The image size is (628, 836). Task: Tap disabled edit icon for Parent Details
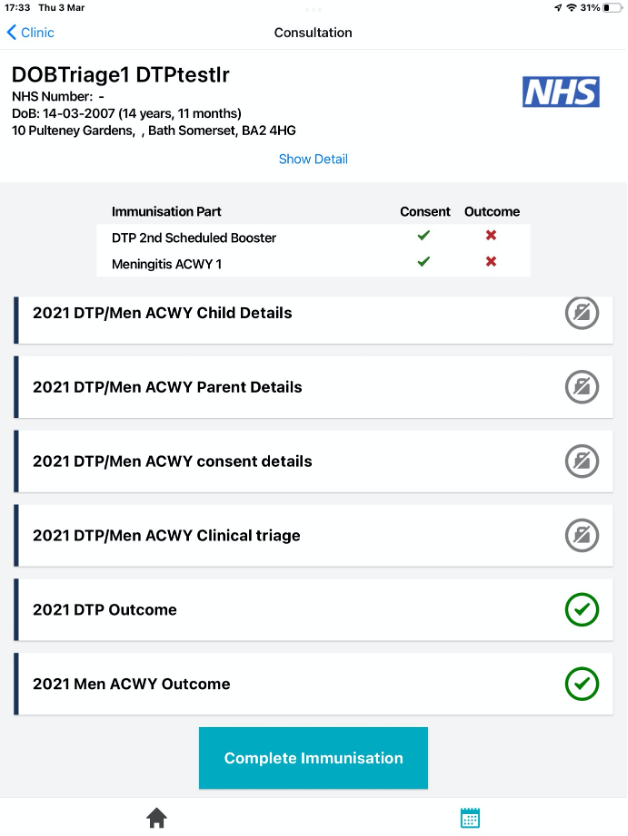pos(581,387)
